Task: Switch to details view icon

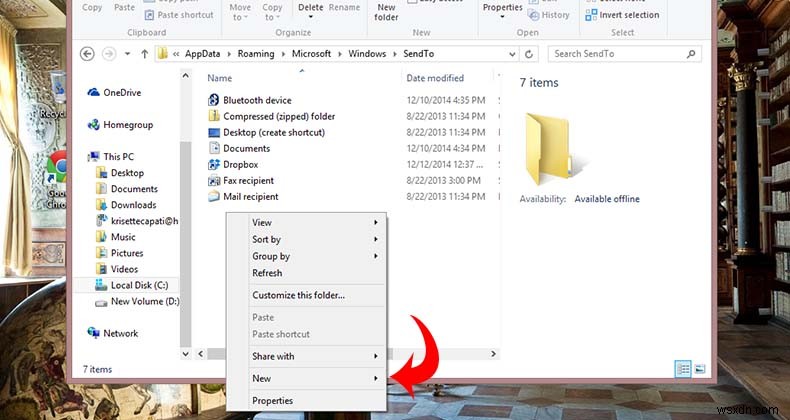Action: point(683,369)
